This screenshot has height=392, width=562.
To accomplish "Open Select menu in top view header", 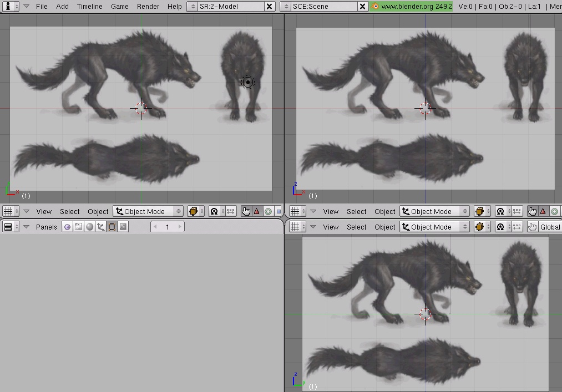I will 69,211.
